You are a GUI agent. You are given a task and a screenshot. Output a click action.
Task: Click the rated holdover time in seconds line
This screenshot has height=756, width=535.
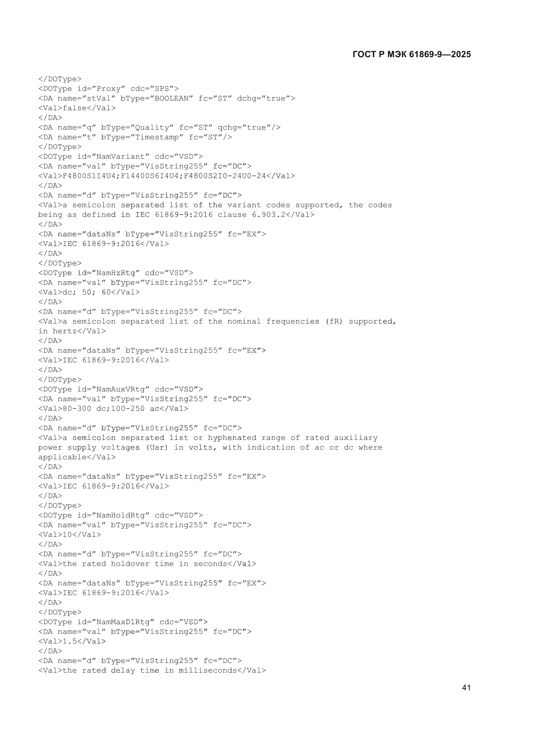pyautogui.click(x=147, y=564)
